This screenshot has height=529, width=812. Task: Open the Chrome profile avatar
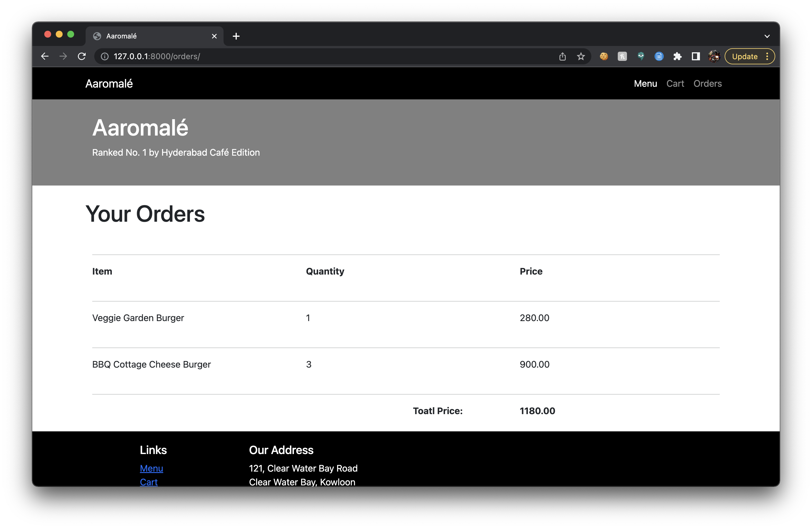[x=714, y=56]
